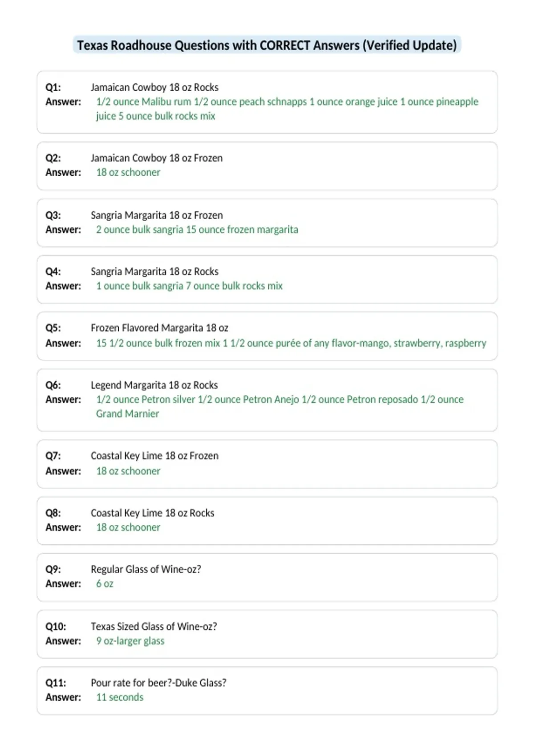Select Q6 Legend Margarita 18 oz Rocks
Screen dimensions: 534x756
pos(154,385)
